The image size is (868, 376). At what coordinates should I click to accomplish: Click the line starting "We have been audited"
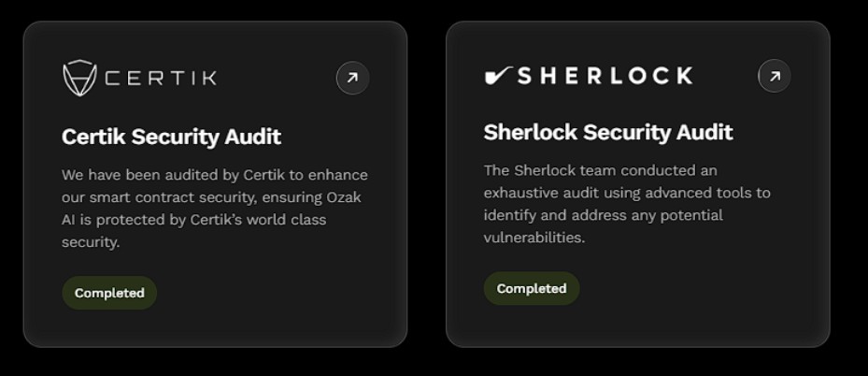214,175
